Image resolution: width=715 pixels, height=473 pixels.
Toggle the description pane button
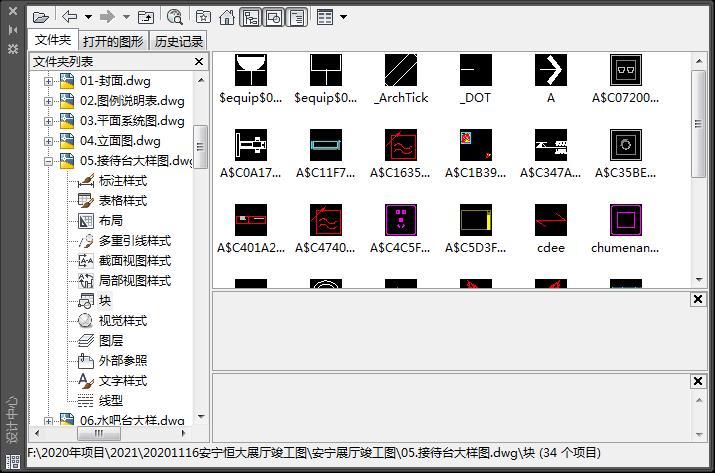297,18
